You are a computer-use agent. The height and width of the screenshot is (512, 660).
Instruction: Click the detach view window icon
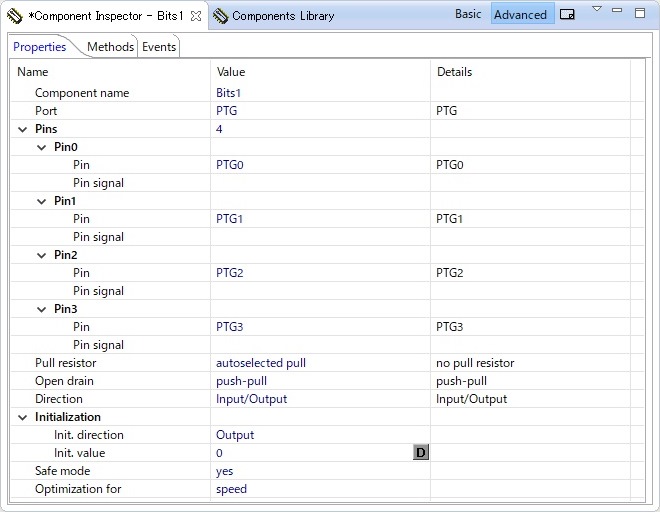[x=567, y=14]
